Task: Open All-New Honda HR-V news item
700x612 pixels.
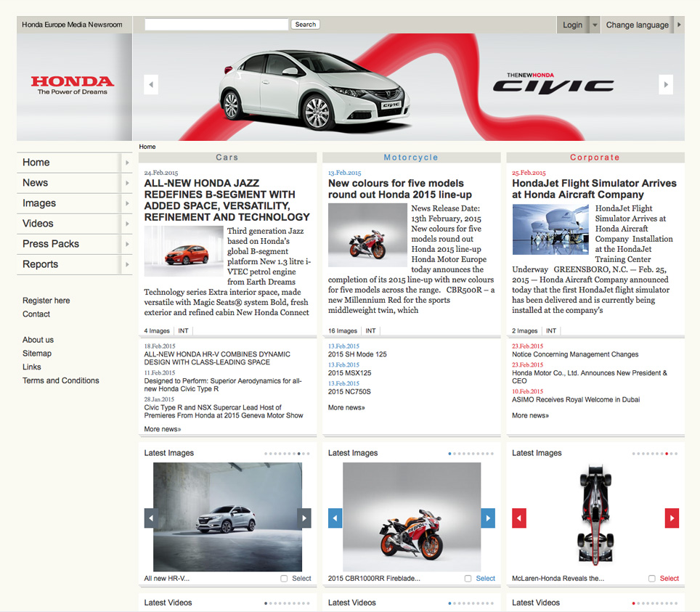Action: 217,359
